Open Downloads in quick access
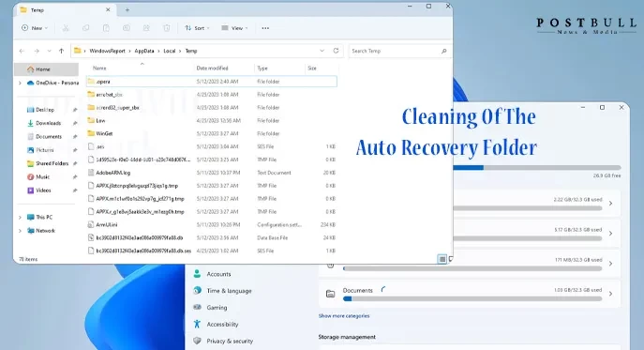The image size is (644, 350). [x=49, y=123]
